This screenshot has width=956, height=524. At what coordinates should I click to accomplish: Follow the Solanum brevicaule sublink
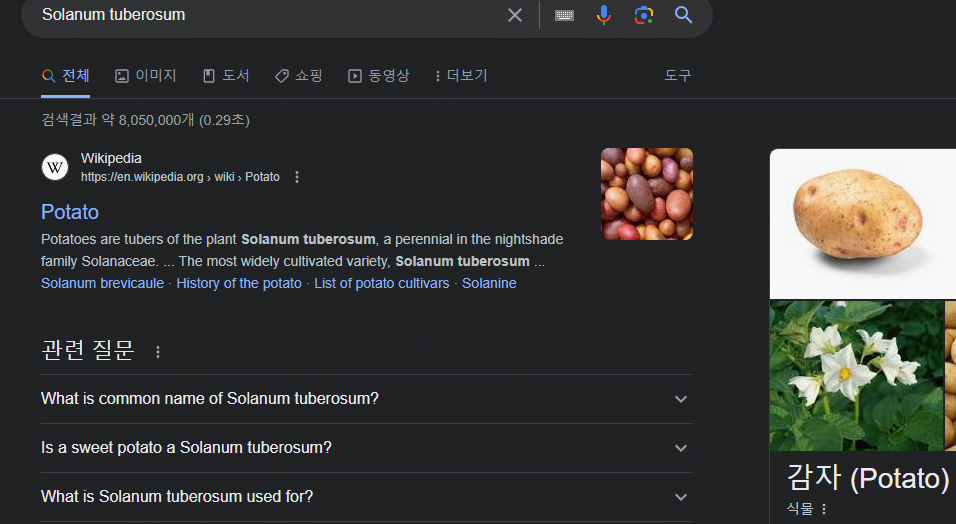pyautogui.click(x=102, y=283)
